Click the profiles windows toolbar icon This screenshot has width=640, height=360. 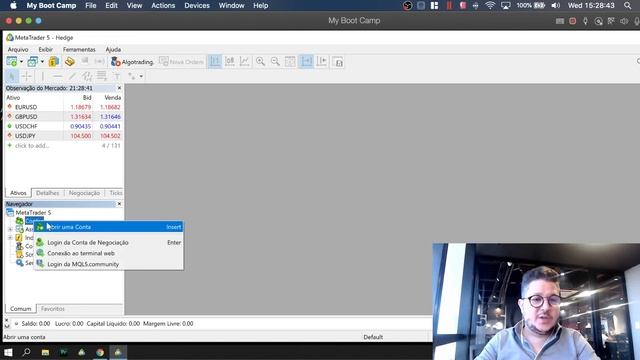pos(33,62)
